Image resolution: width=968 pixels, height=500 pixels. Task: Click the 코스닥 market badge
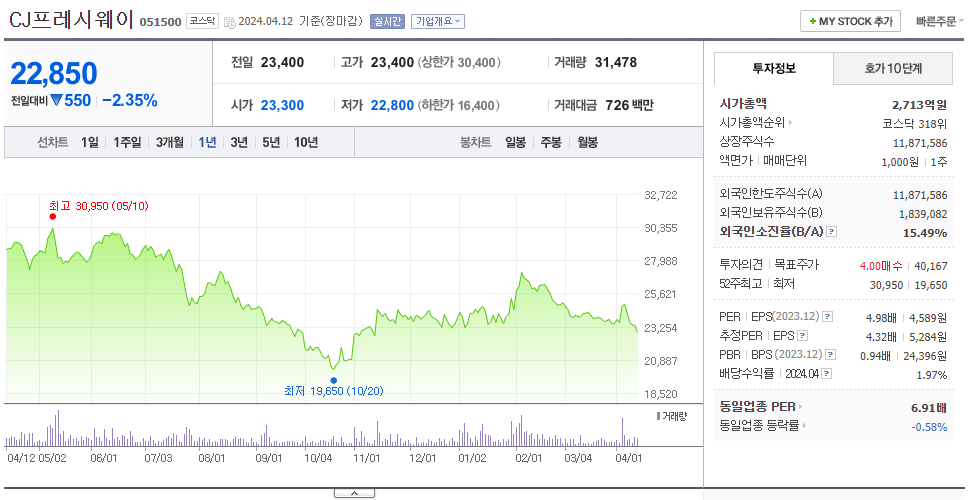tap(202, 22)
